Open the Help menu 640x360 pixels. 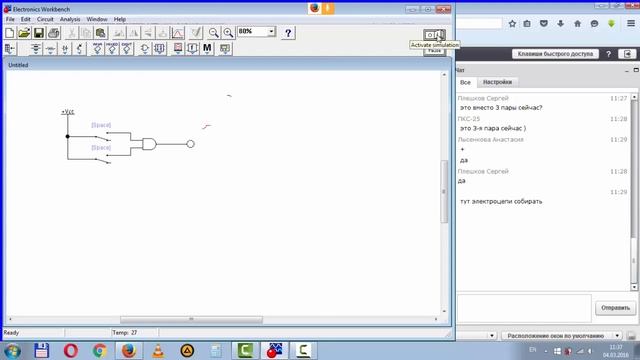pyautogui.click(x=120, y=19)
